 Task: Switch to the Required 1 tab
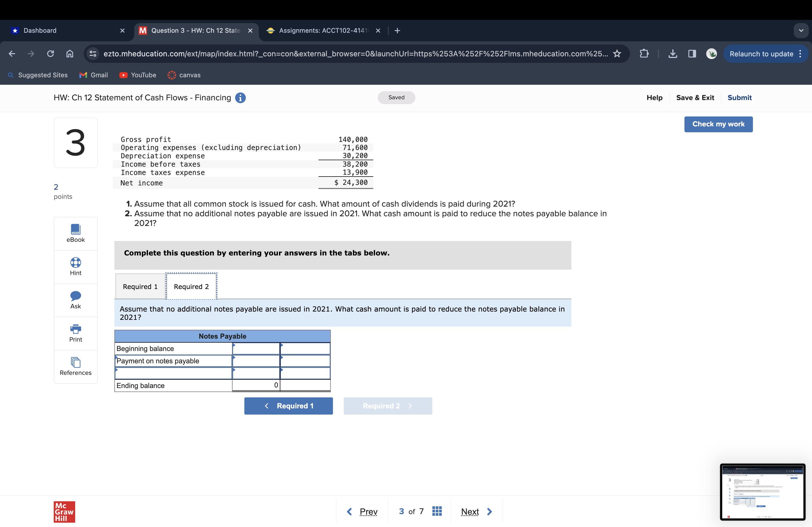point(140,286)
